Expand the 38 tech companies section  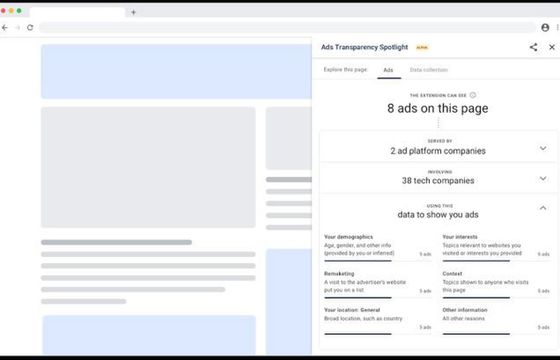coord(438,178)
